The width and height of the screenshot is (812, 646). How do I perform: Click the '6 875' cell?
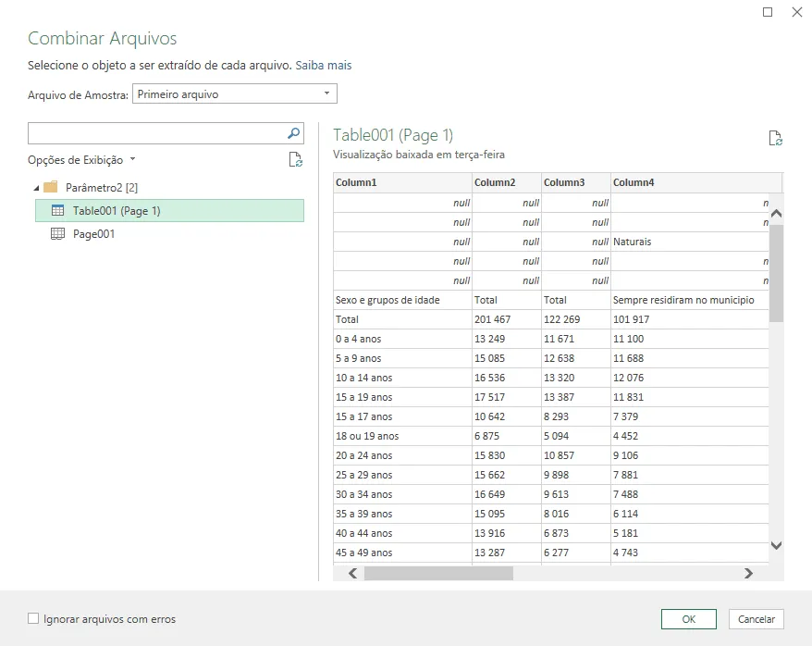(507, 436)
